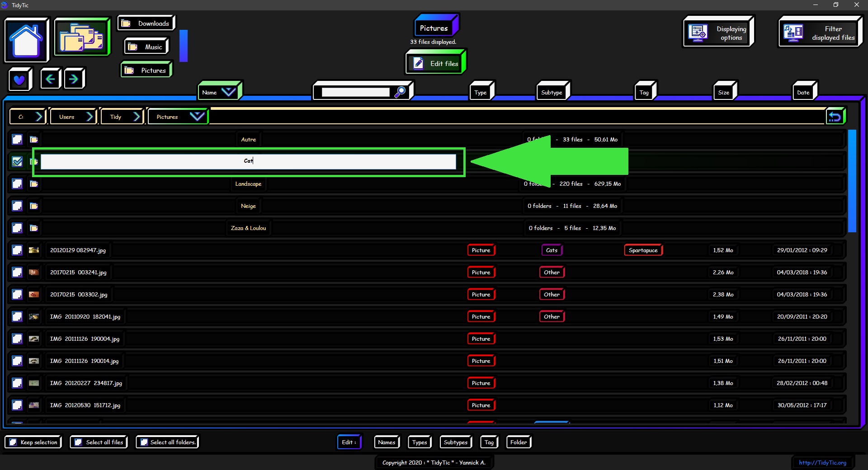
Task: Click the Spartapuce tag label
Action: (643, 250)
